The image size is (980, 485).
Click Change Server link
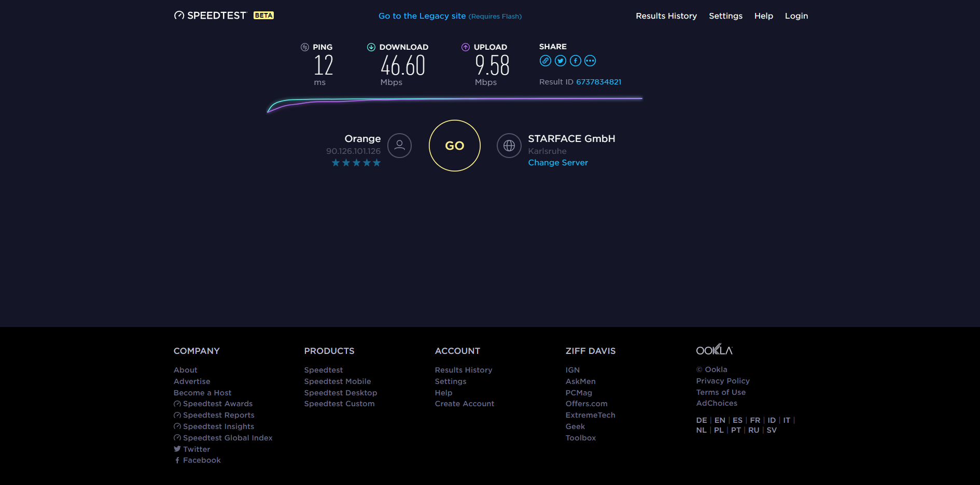tap(558, 163)
